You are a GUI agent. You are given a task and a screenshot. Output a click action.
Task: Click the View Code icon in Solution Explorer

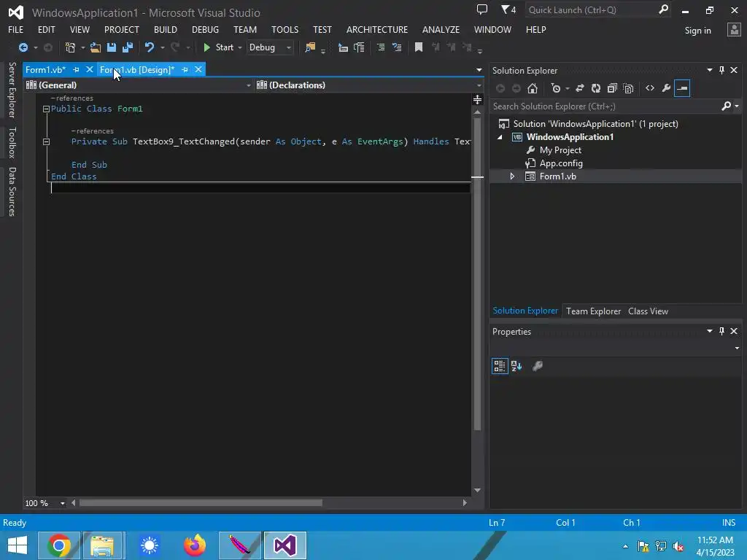650,88
